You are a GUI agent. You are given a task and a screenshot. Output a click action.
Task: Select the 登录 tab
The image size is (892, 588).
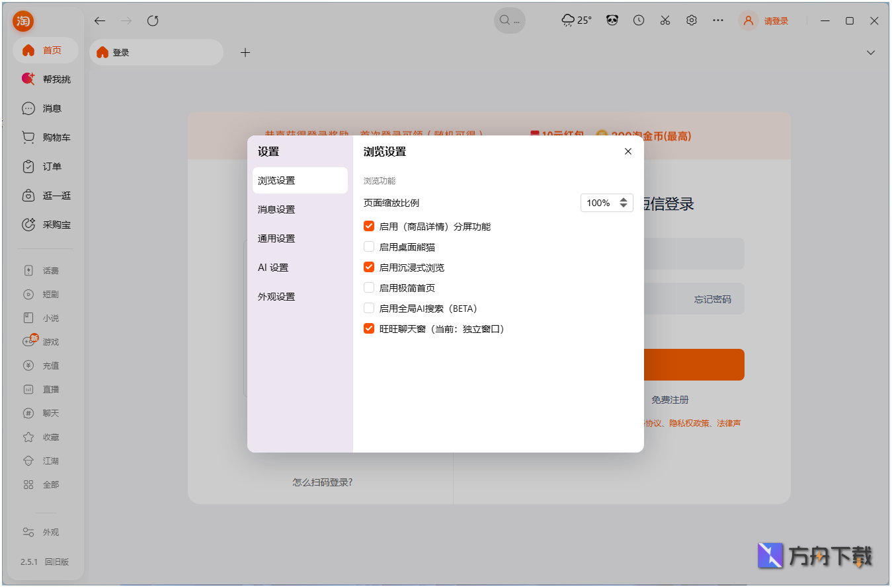[157, 52]
